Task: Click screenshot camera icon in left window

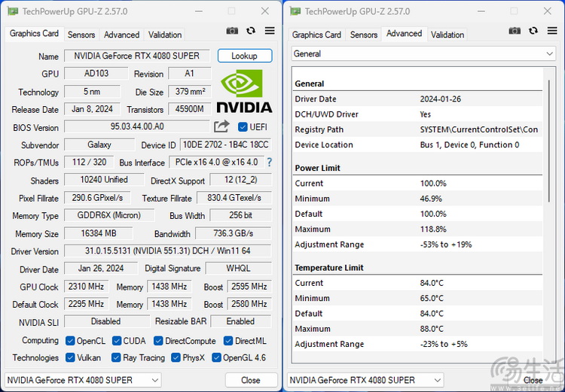Action: coord(232,31)
